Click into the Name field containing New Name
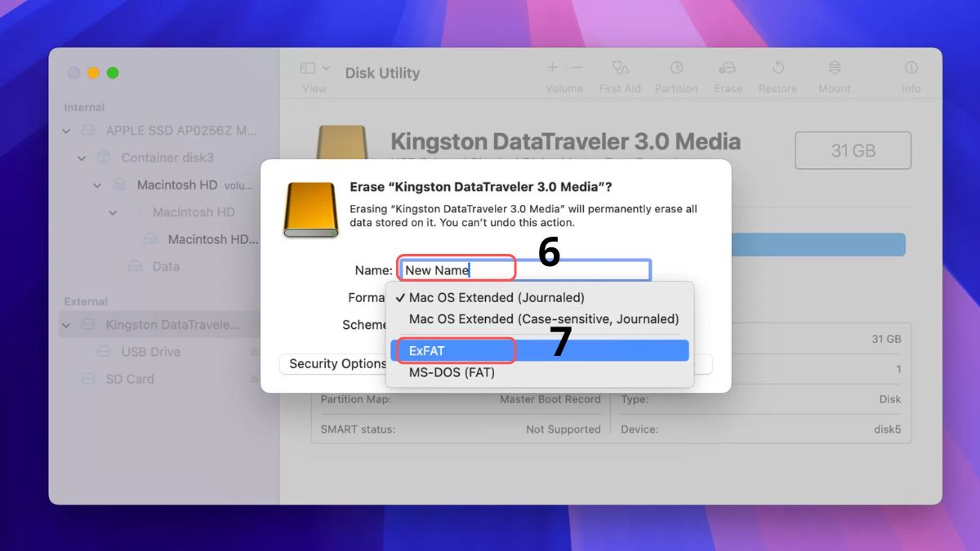 click(x=524, y=270)
